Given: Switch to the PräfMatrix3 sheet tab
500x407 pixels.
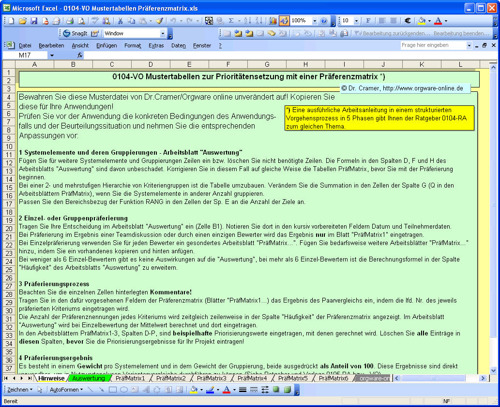Looking at the screenshot, I should (x=211, y=378).
